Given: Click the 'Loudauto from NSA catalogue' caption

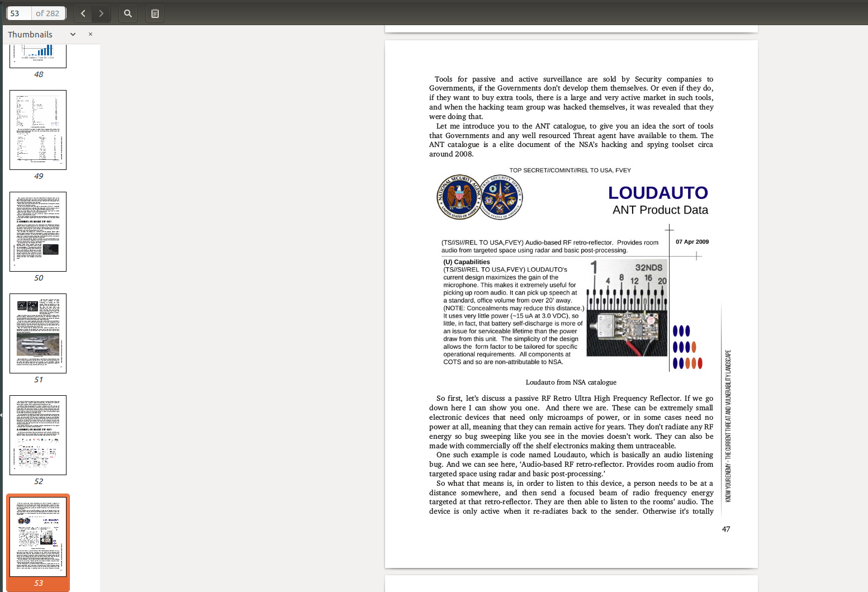Looking at the screenshot, I should [x=571, y=382].
